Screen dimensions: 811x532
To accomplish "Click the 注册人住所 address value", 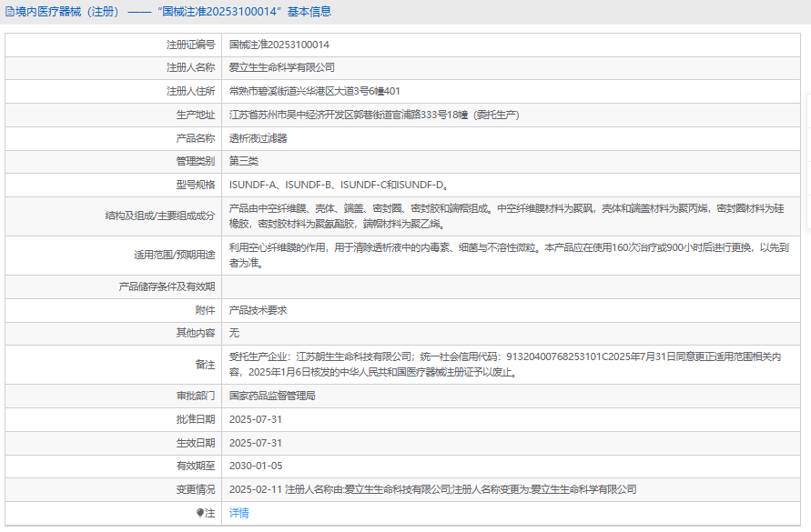I will [x=314, y=91].
